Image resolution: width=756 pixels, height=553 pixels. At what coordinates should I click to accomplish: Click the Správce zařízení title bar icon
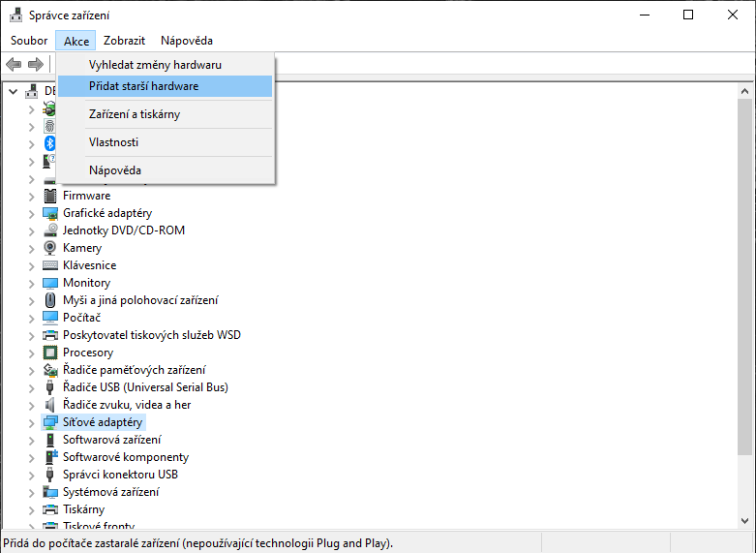[x=15, y=15]
